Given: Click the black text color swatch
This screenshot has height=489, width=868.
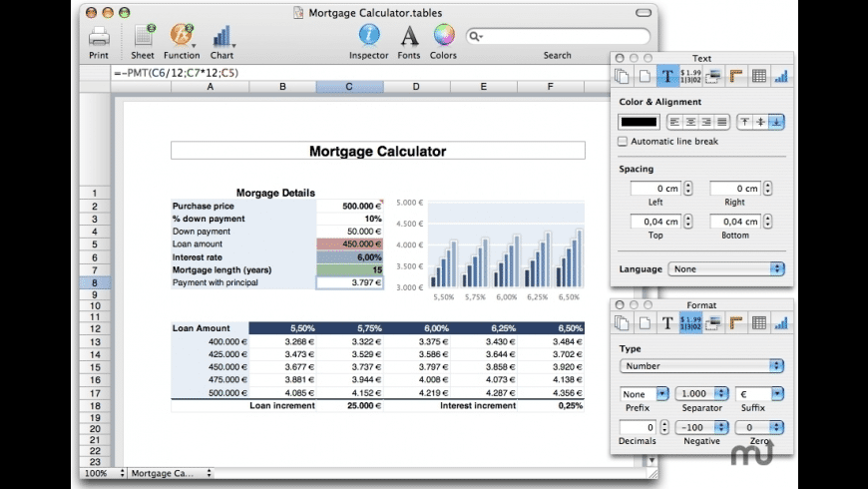Looking at the screenshot, I should click(x=639, y=122).
